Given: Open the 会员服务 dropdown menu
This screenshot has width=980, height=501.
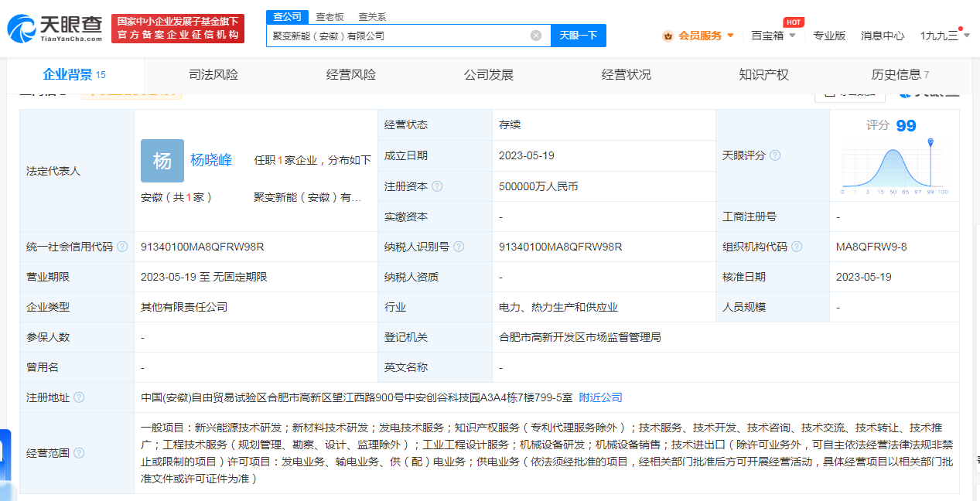Looking at the screenshot, I should [698, 36].
